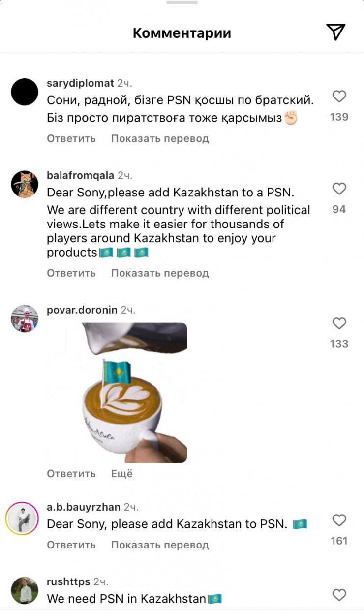Viewport: 364px width, 613px height.
Task: Tap the share paper-plane icon
Action: point(336,32)
